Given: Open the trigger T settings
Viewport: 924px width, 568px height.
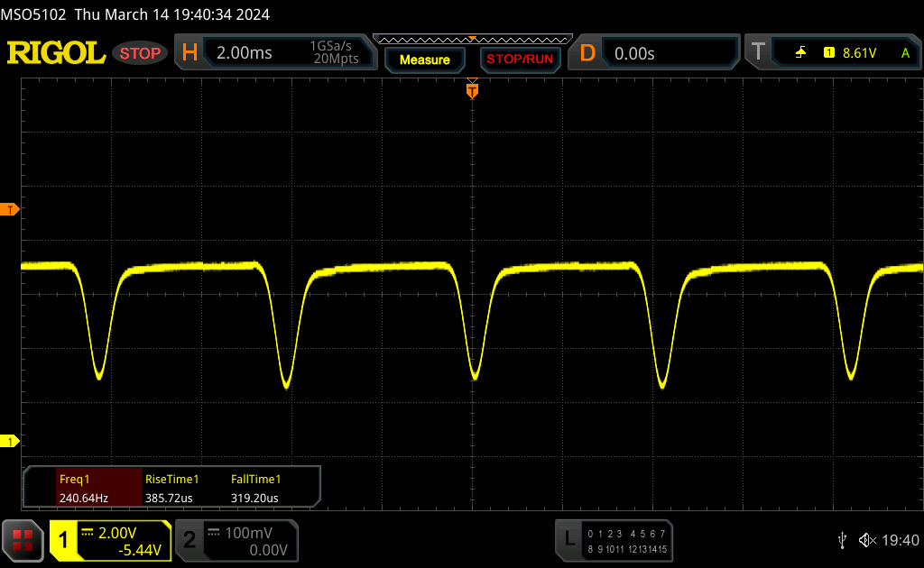Looking at the screenshot, I should [x=758, y=51].
